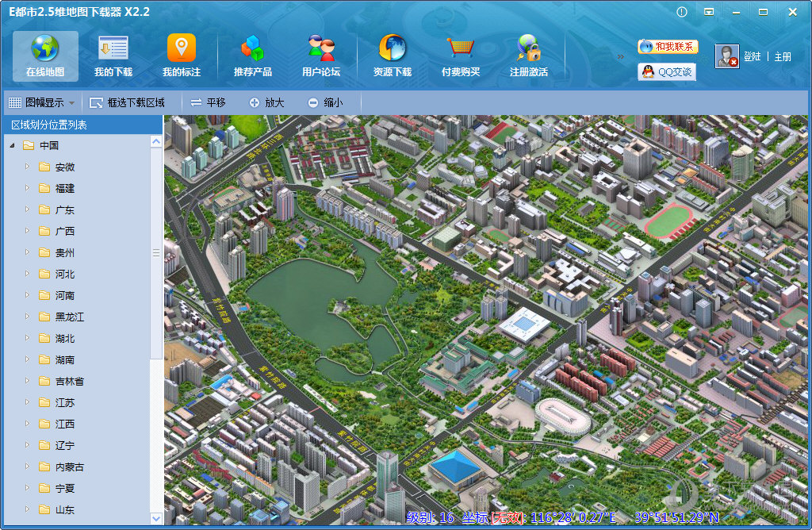This screenshot has height=530, width=812.
Task: Click the QQ交谈 chat button
Action: click(x=667, y=72)
